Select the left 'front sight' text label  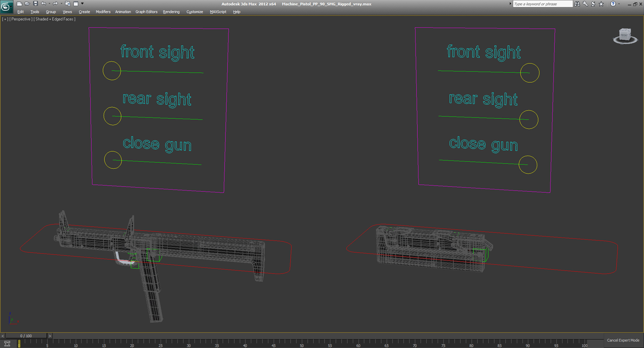(x=157, y=52)
